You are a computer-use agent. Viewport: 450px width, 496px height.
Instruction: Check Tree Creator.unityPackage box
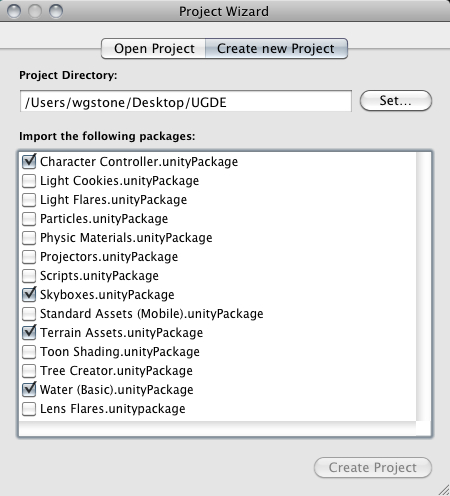pos(29,371)
